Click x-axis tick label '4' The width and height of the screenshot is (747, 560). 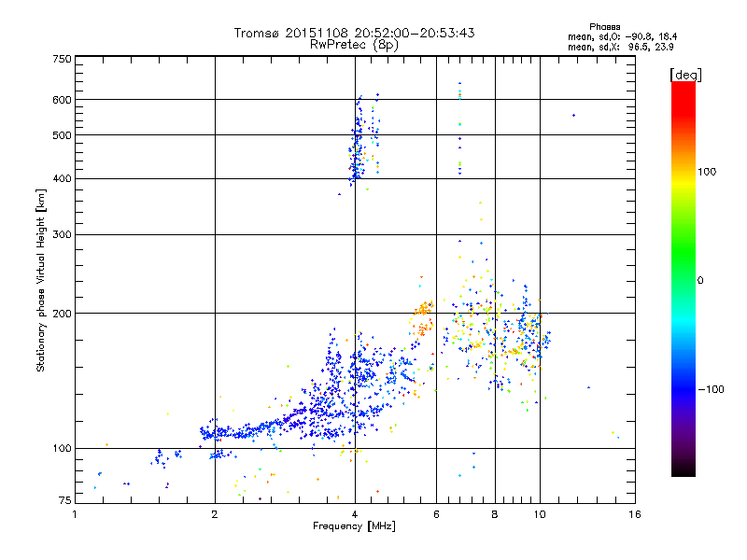[355, 514]
